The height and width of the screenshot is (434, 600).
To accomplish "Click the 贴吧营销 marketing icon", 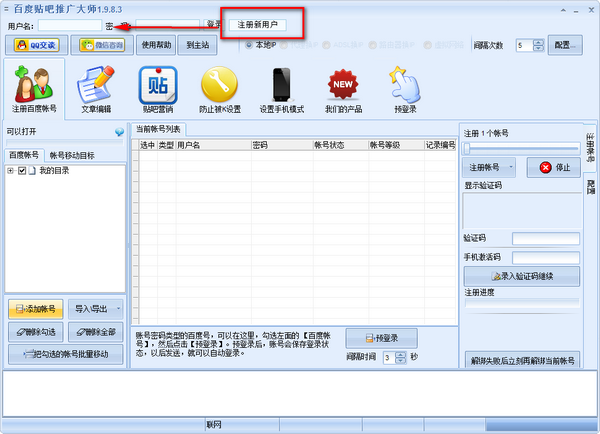I will click(157, 86).
